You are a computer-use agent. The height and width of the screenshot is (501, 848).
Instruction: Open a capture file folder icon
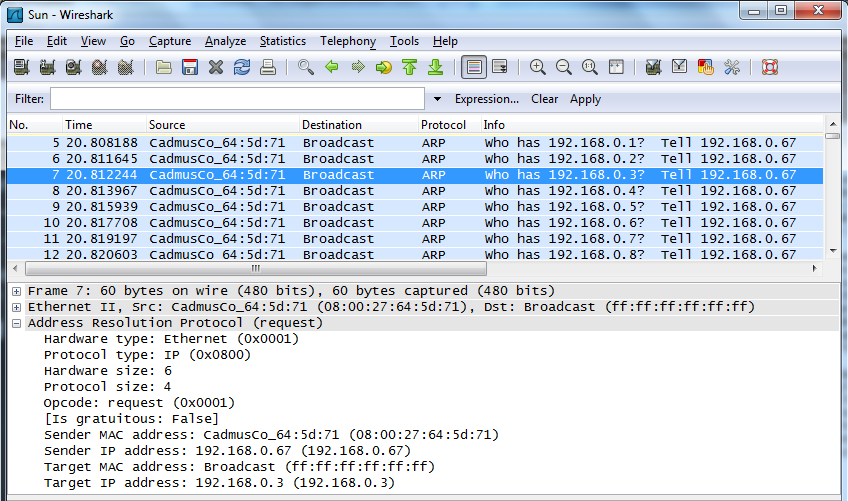tap(163, 67)
